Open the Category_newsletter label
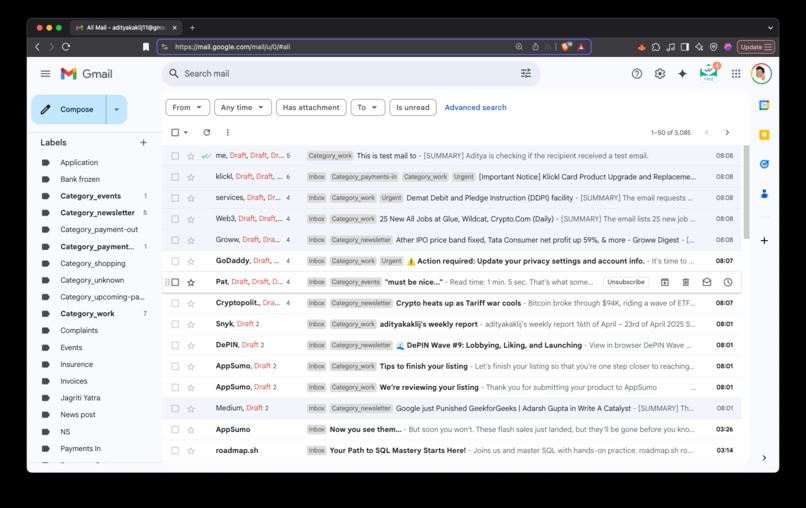This screenshot has height=508, width=806. pos(97,212)
